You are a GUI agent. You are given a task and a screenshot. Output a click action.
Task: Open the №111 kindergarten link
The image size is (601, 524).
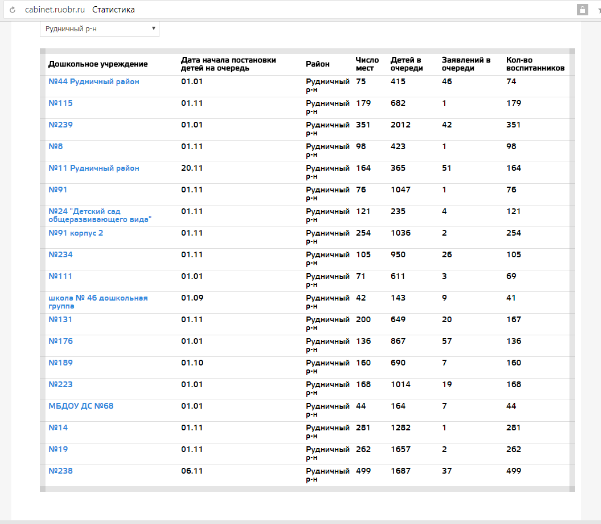[60, 276]
